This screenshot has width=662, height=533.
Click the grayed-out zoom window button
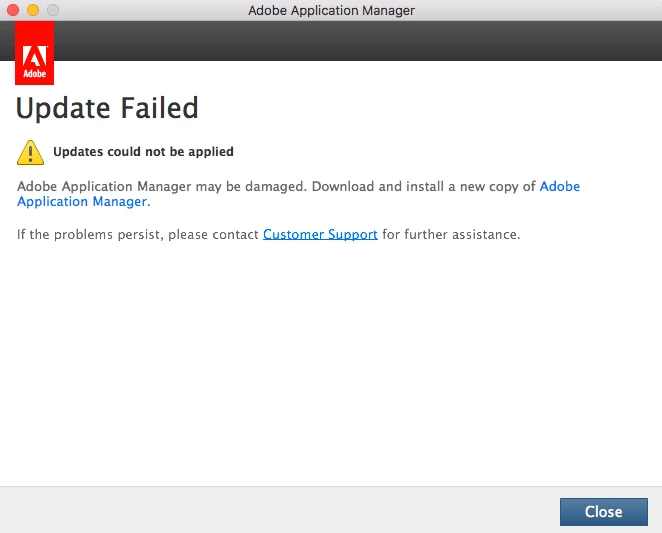53,10
